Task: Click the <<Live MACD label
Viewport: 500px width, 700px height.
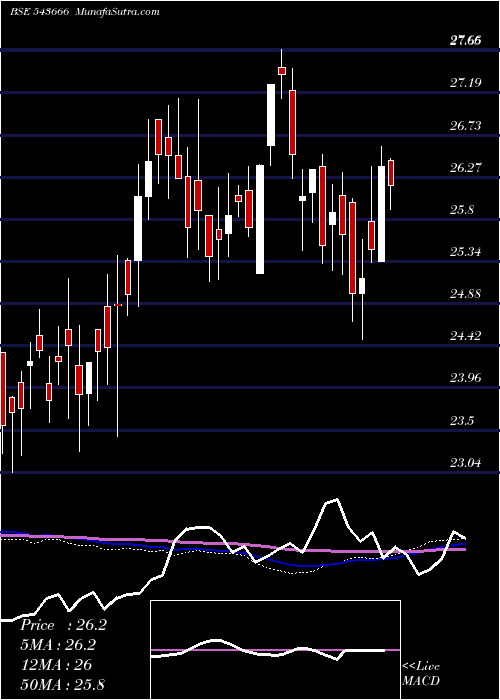Action: click(421, 673)
